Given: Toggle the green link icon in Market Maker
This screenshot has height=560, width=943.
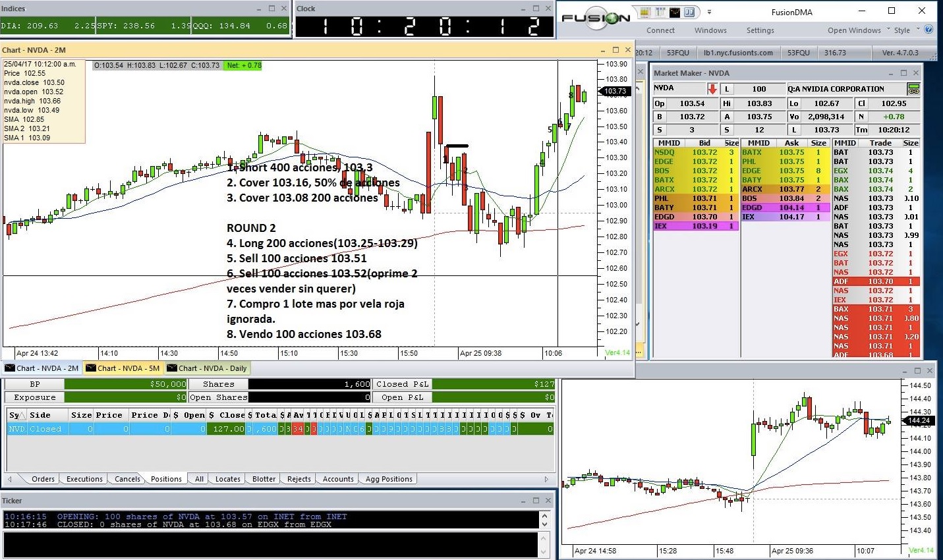Looking at the screenshot, I should tap(913, 89).
